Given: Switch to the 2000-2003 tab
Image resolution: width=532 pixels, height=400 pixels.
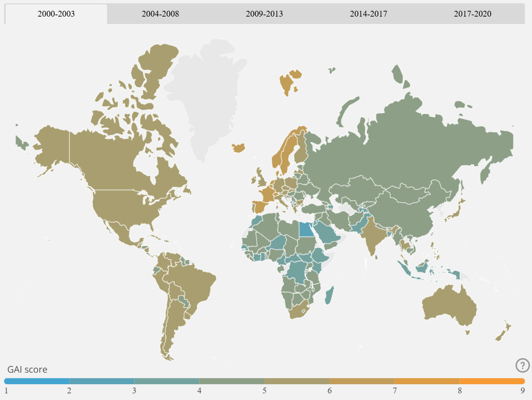Looking at the screenshot, I should click(x=56, y=14).
